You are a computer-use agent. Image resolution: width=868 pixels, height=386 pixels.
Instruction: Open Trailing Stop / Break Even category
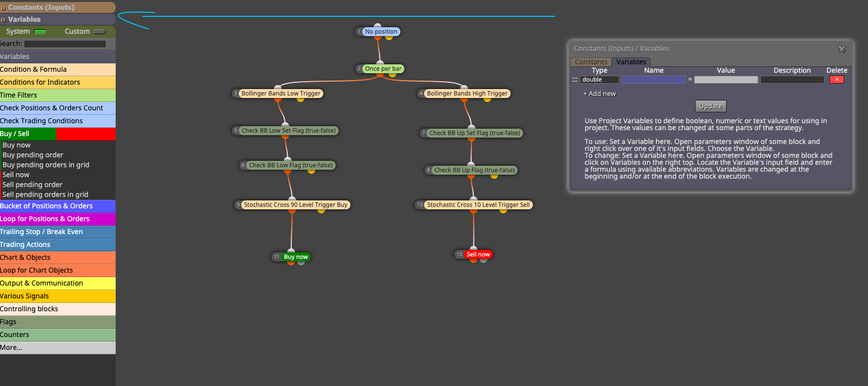click(58, 232)
